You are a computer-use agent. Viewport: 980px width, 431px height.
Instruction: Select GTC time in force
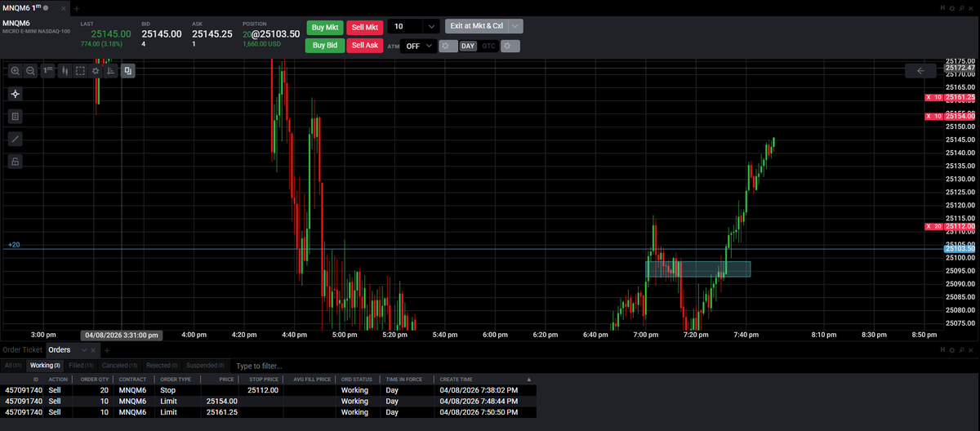point(488,46)
